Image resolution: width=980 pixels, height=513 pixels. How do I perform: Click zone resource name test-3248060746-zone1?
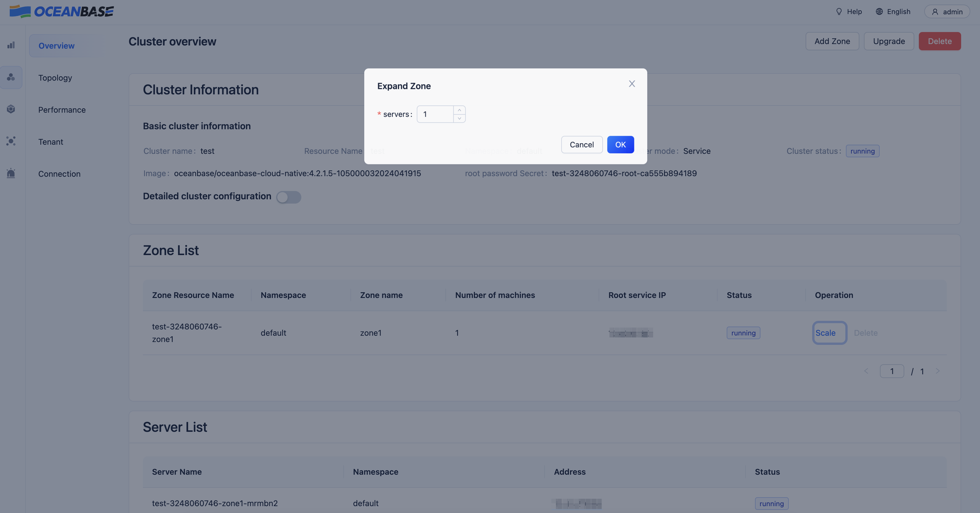[187, 333]
